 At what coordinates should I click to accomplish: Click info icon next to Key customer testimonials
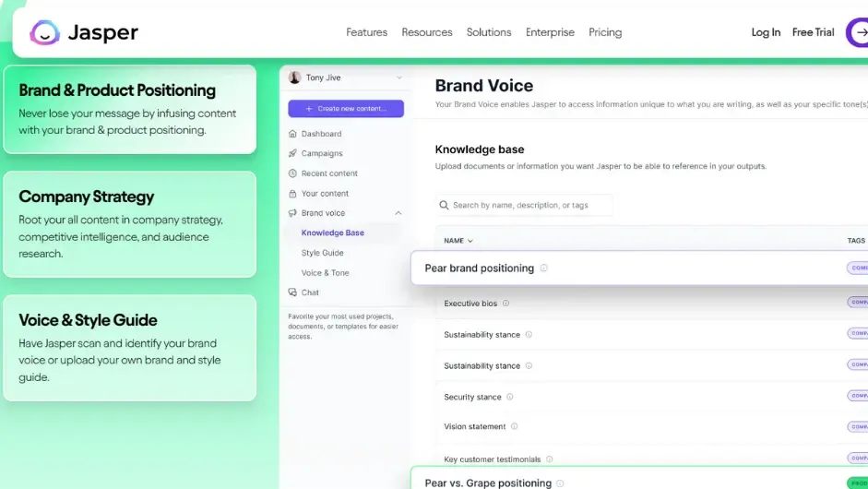(549, 459)
